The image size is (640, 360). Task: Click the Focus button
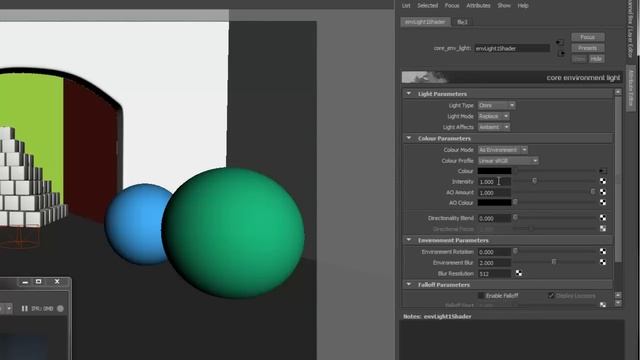588,37
